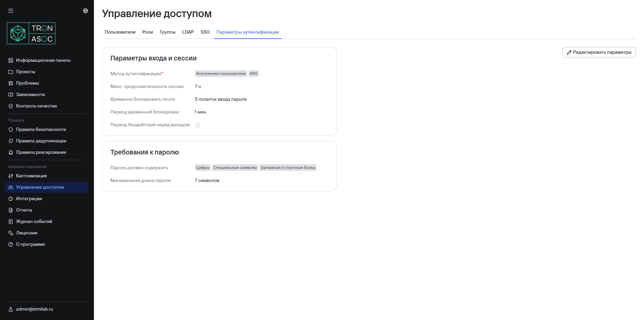Image resolution: width=644 pixels, height=320 pixels.
Task: Open Информационная панель via its dashboard icon
Action: tap(10, 60)
